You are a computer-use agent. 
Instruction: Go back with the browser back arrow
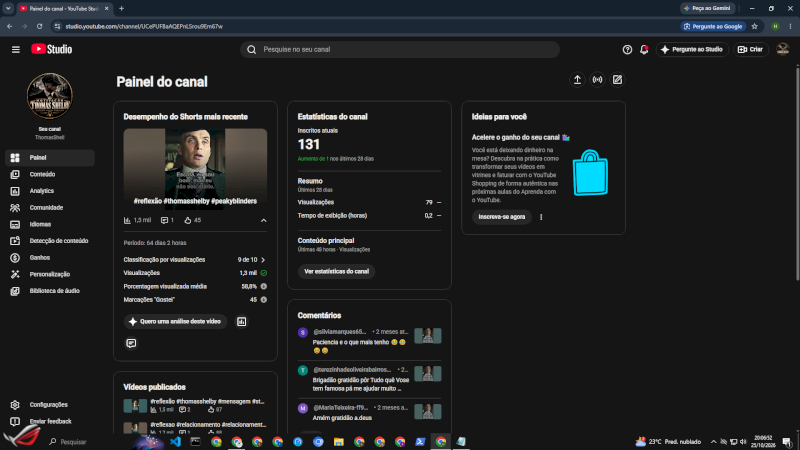click(x=10, y=27)
